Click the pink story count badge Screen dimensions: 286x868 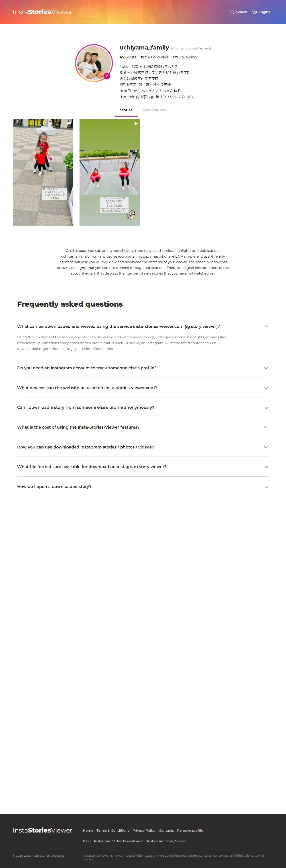click(x=107, y=76)
